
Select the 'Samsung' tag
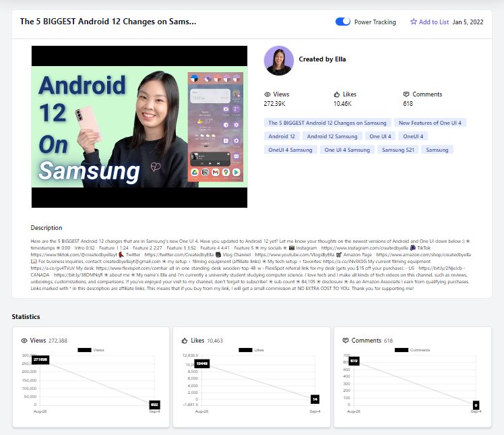[437, 150]
